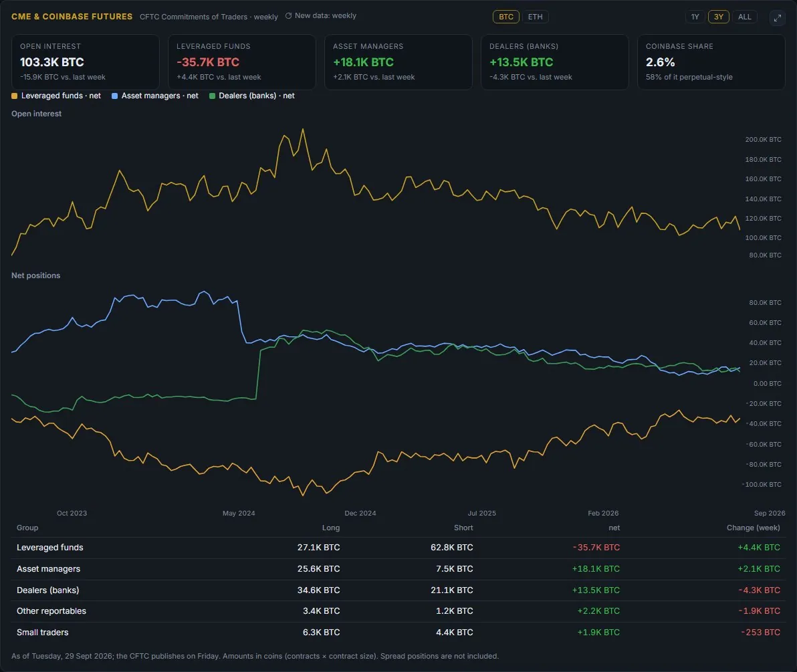
Task: Select the 1Y time range
Action: pos(695,17)
